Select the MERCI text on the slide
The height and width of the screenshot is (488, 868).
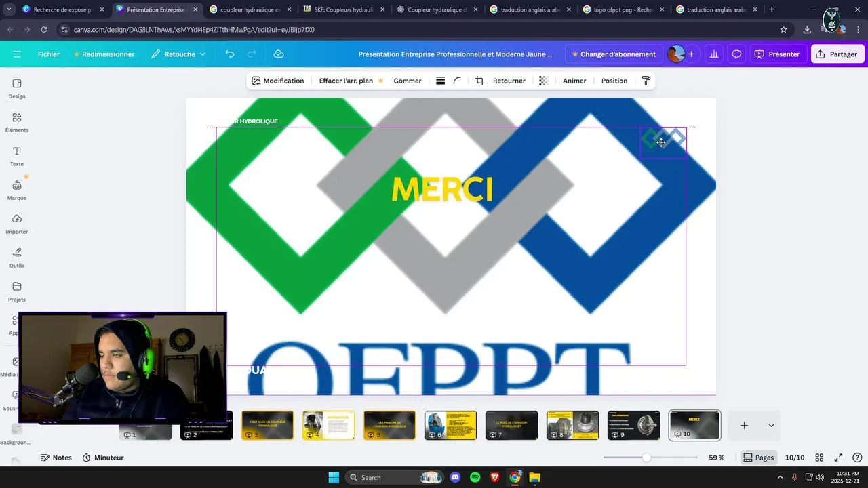pyautogui.click(x=442, y=190)
